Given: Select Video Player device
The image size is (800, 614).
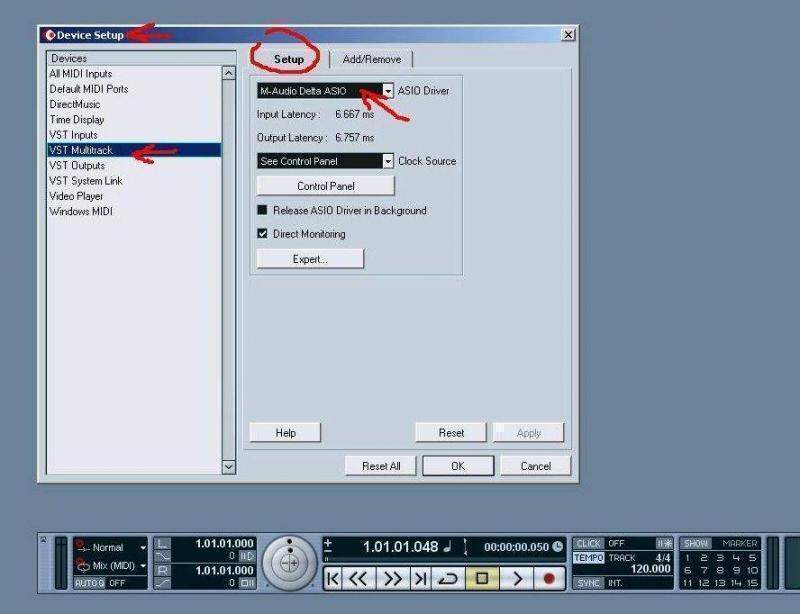Looking at the screenshot, I should tap(134, 197).
